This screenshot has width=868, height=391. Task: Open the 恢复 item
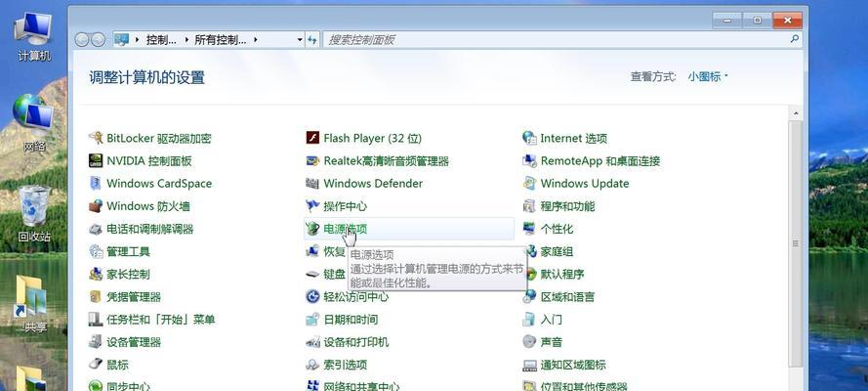(334, 251)
